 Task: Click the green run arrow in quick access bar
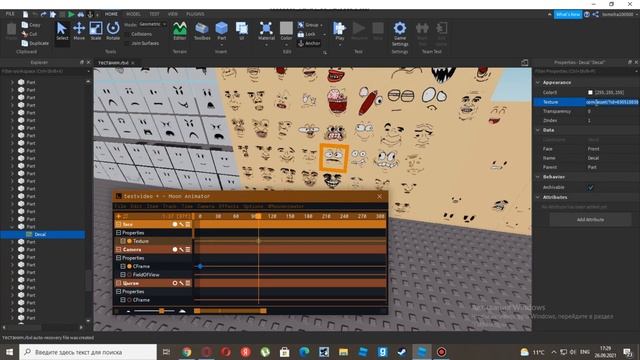click(71, 14)
